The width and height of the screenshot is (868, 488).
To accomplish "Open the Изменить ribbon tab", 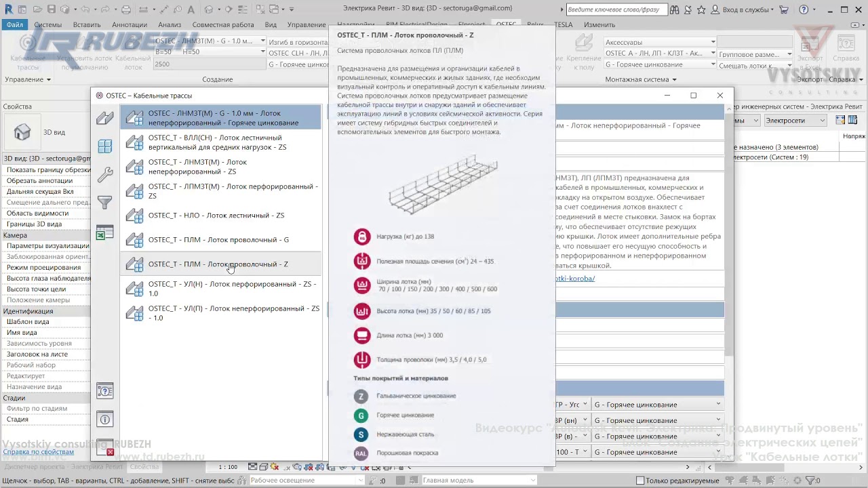I will coord(599,24).
